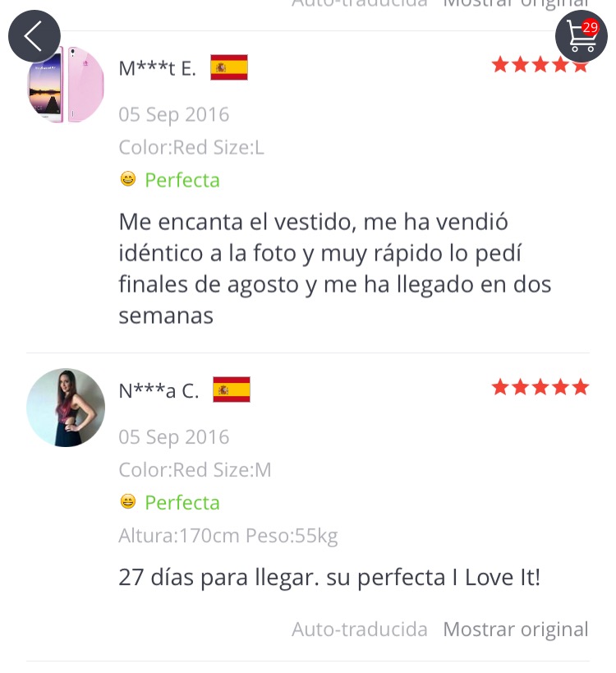Tap the smiley emoji in first review
Viewport: 616px width, 673px height.
pyautogui.click(x=128, y=178)
